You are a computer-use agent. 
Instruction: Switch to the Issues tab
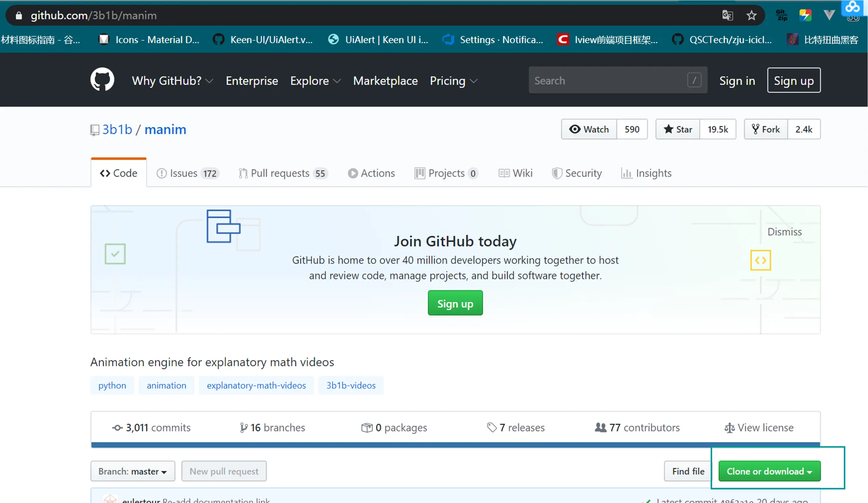(x=188, y=173)
